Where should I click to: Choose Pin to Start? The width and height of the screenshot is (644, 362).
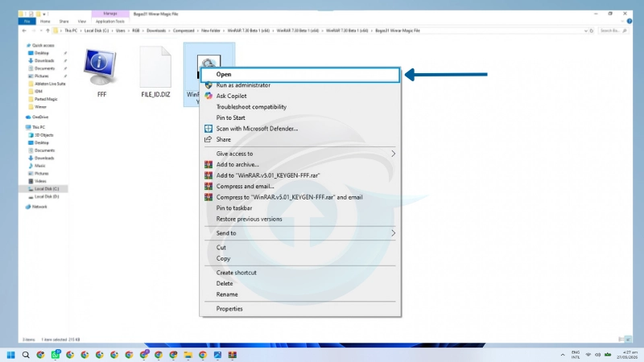300,117
